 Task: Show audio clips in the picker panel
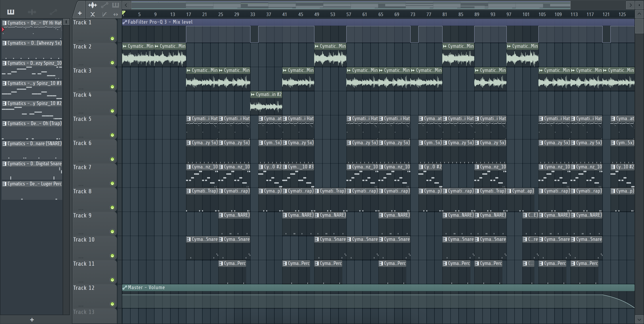32,12
